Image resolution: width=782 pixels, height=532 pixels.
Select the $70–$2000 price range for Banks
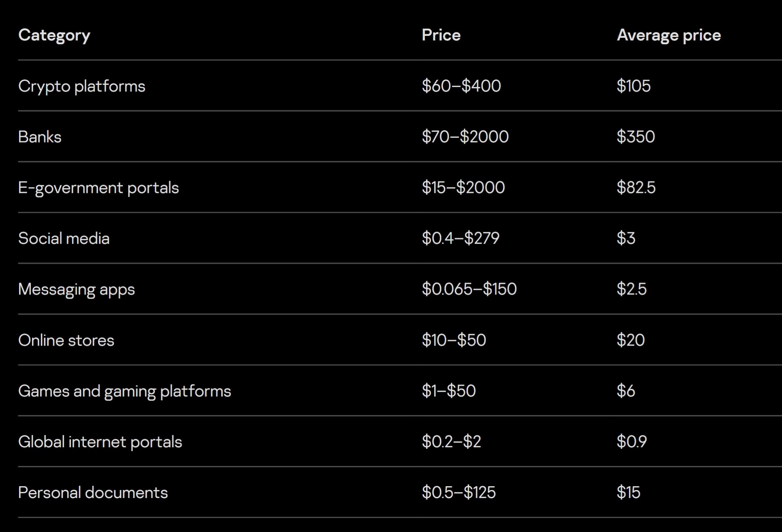465,137
